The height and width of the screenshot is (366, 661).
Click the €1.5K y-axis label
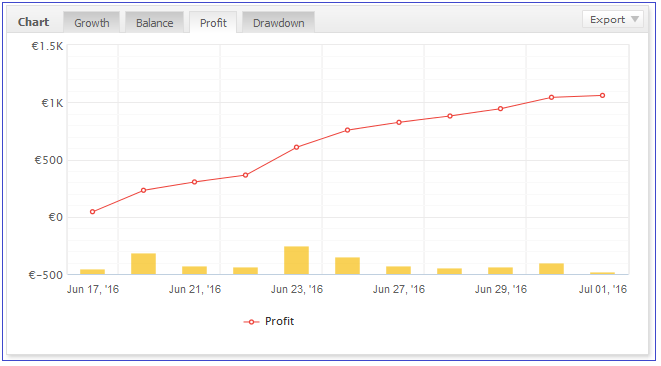point(47,46)
